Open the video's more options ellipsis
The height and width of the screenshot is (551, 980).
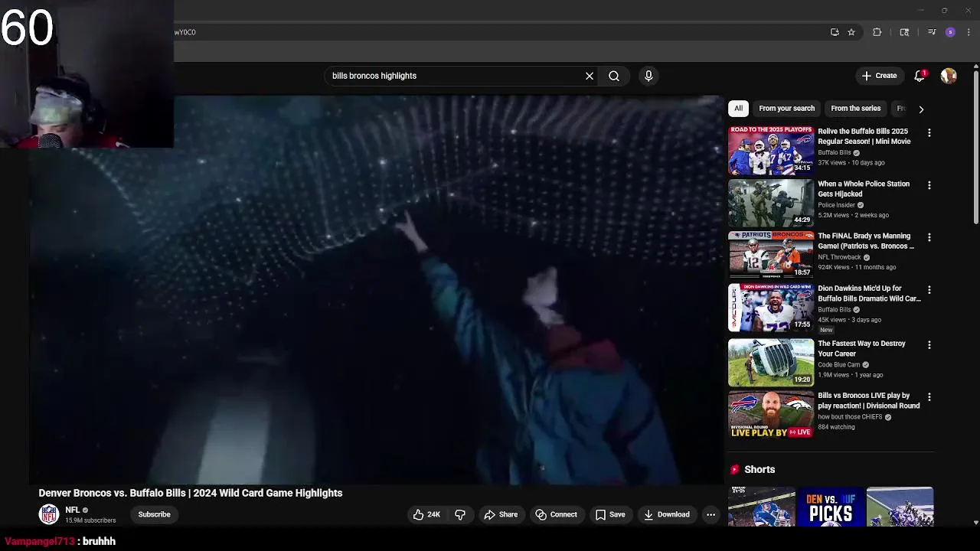710,514
